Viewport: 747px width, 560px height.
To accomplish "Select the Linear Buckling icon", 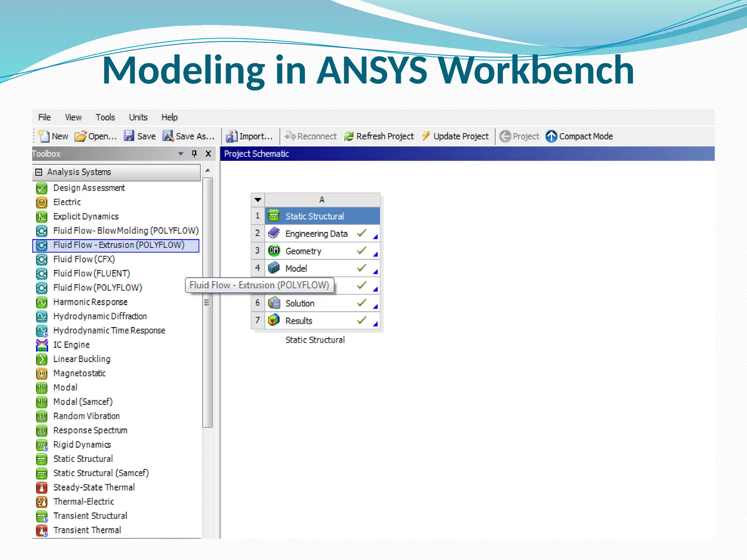I will [x=42, y=359].
